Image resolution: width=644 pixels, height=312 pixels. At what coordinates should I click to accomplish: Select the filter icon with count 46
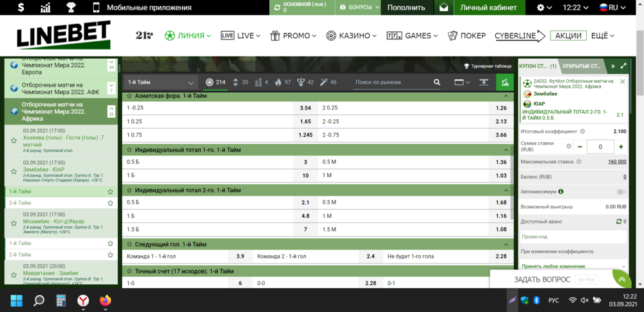328,83
